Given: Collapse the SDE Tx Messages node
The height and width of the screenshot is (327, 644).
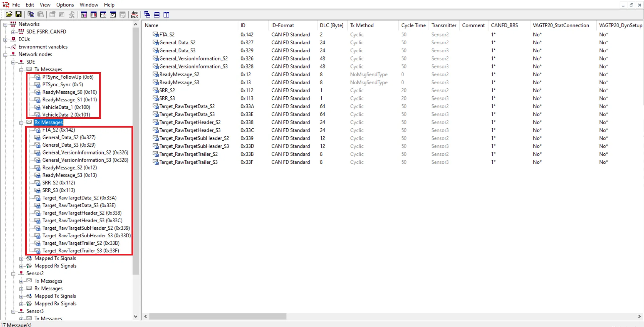Looking at the screenshot, I should 21,69.
